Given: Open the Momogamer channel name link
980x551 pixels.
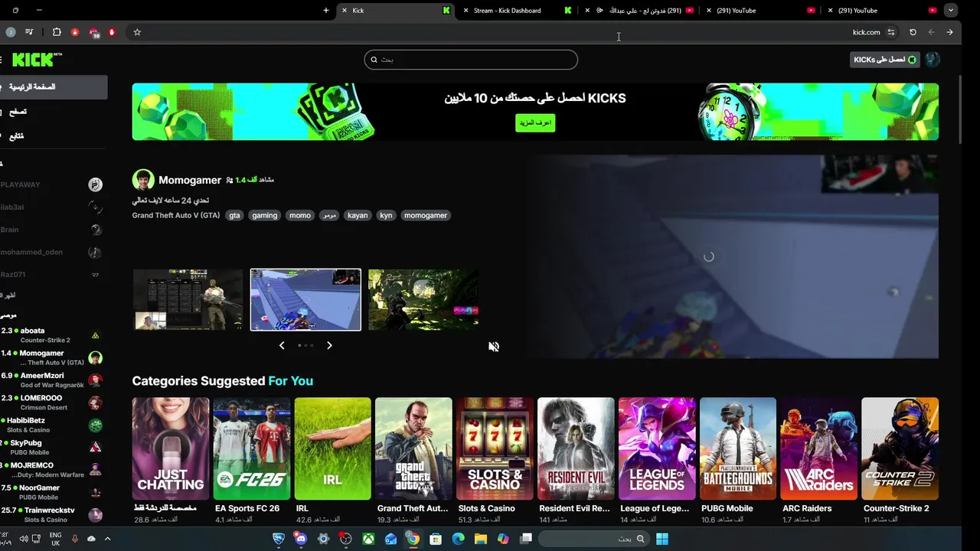Looking at the screenshot, I should coord(190,180).
